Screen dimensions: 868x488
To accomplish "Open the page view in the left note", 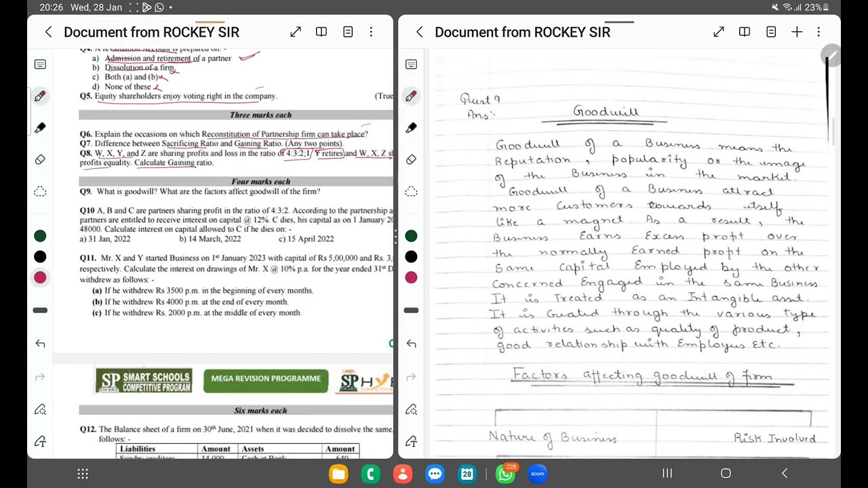I will [x=348, y=32].
